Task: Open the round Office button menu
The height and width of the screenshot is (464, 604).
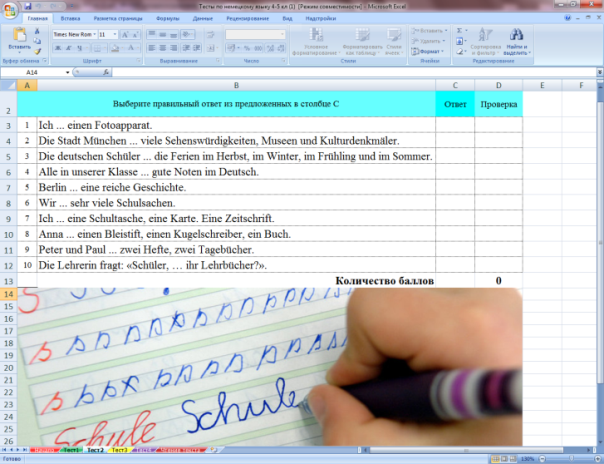Action: click(x=10, y=10)
